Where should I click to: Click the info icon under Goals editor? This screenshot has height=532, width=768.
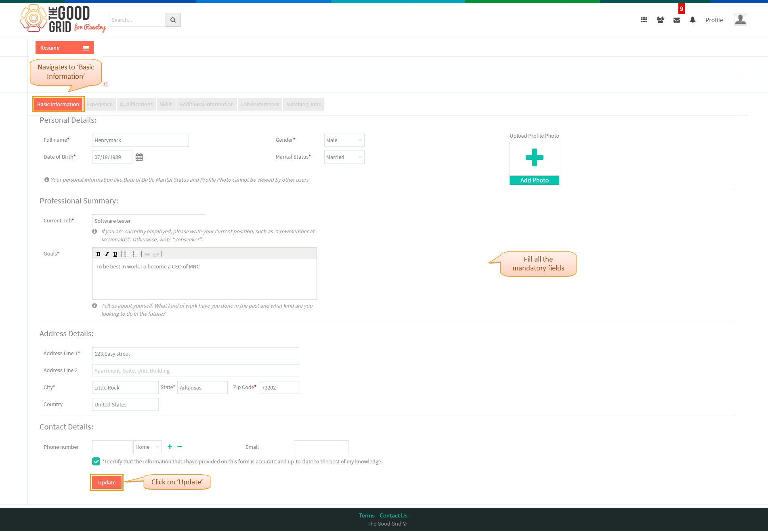(x=94, y=306)
